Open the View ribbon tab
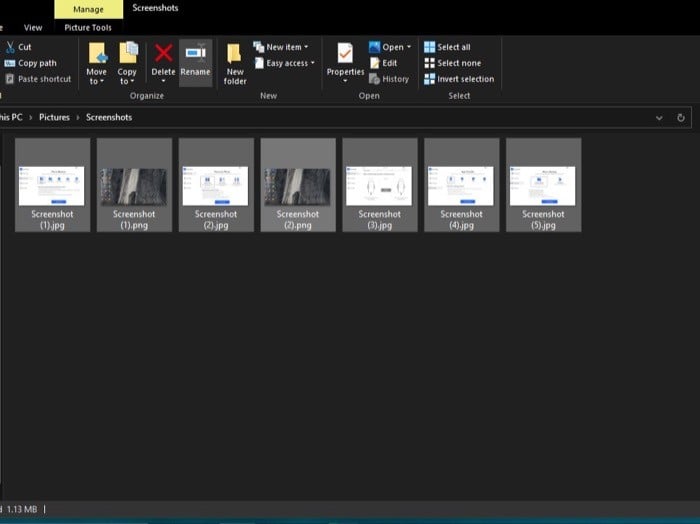This screenshot has width=700, height=524. pos(33,28)
